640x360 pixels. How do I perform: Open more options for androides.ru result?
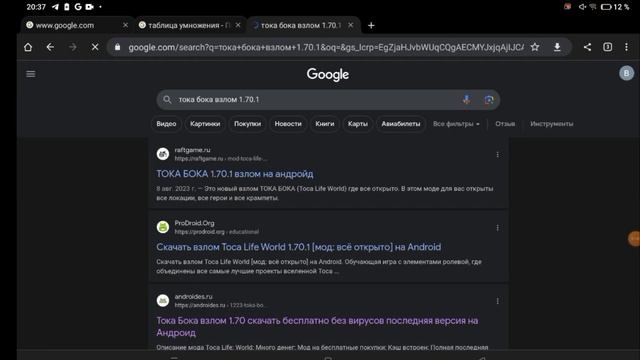497,301
